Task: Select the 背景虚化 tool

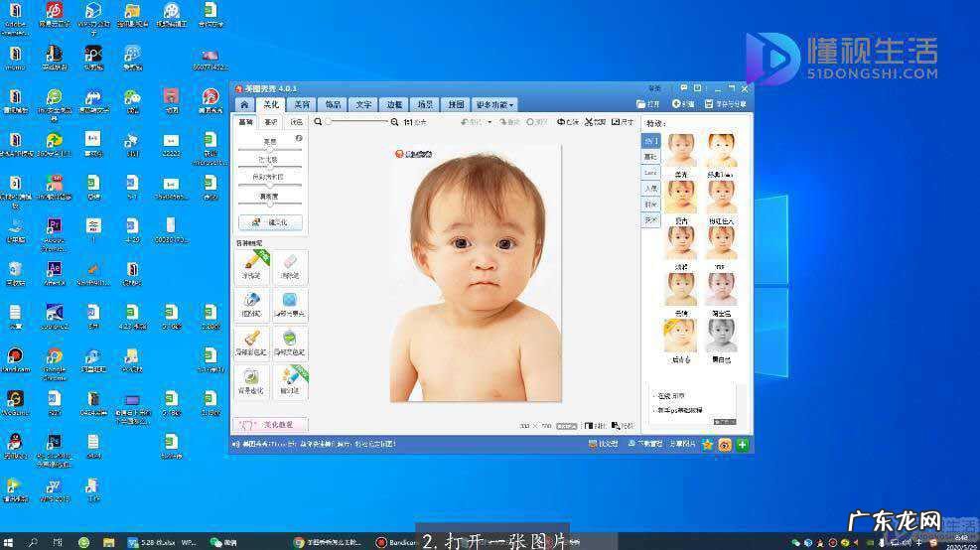Action: click(252, 382)
